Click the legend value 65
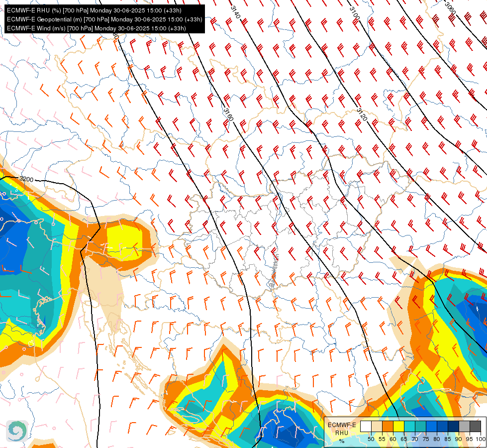 (x=404, y=439)
